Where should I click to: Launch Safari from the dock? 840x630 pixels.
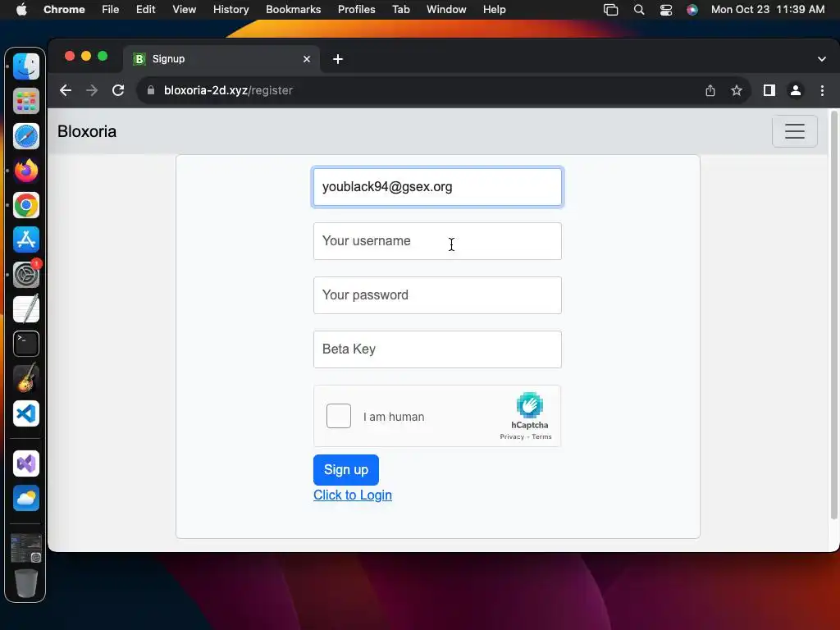point(25,136)
